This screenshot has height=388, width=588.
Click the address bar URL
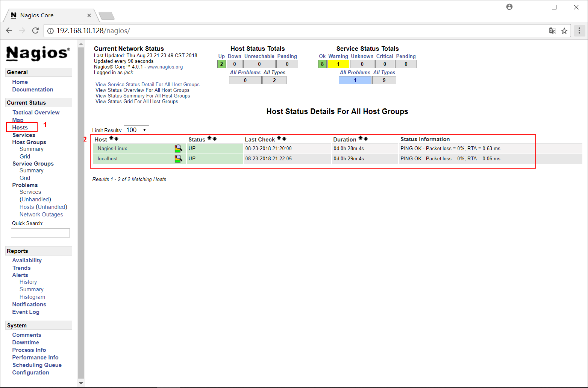point(93,31)
